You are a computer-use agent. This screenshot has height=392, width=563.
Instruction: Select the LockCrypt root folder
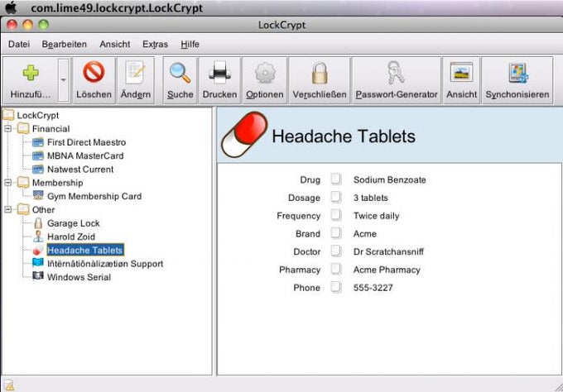pyautogui.click(x=38, y=115)
